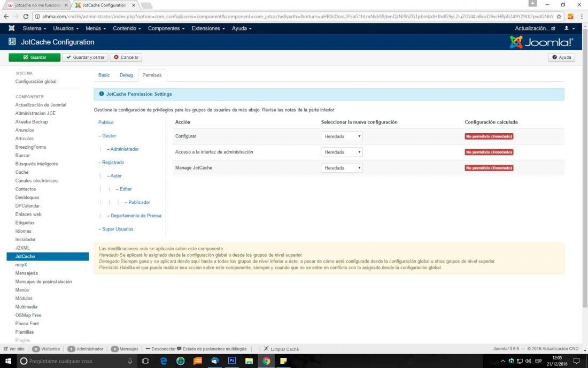This screenshot has height=368, width=588.
Task: Click the Joomla! brand logo on the right
Action: [x=541, y=42]
